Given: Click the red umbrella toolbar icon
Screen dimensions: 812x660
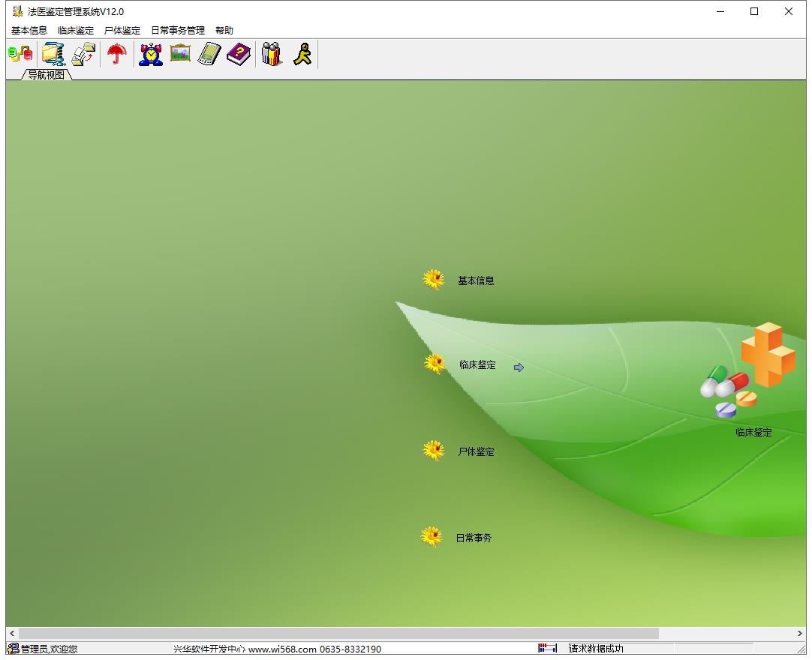Looking at the screenshot, I should 117,54.
